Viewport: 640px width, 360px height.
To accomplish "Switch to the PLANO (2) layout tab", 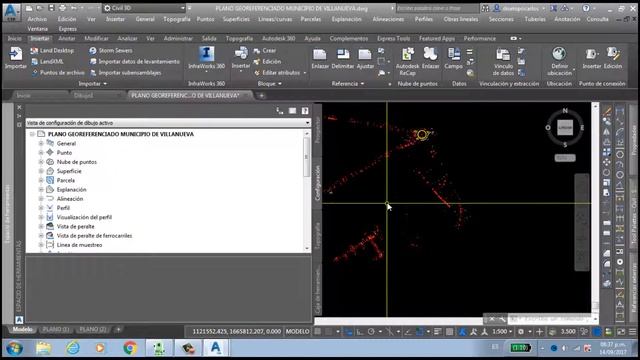I will point(93,329).
